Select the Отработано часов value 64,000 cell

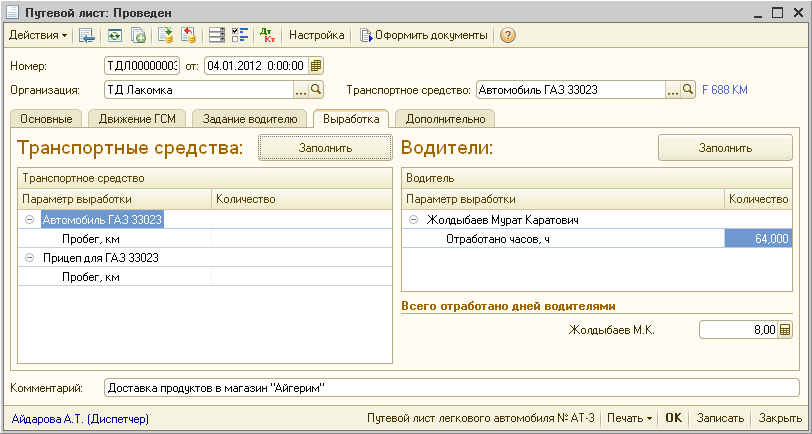click(x=758, y=238)
